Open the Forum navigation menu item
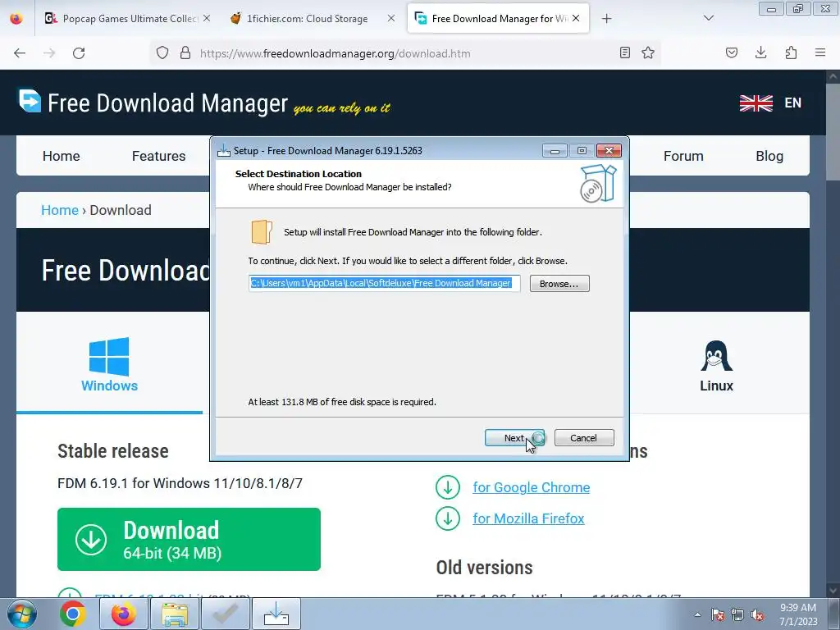 pos(683,156)
